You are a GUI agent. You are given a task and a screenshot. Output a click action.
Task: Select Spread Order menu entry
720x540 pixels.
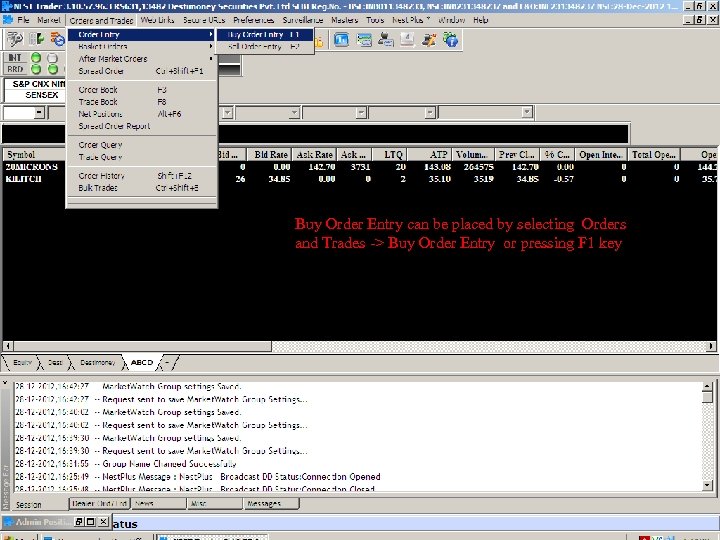(141, 71)
